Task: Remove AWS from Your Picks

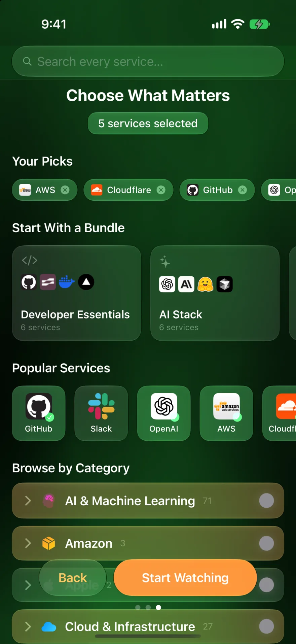Action: tap(65, 190)
